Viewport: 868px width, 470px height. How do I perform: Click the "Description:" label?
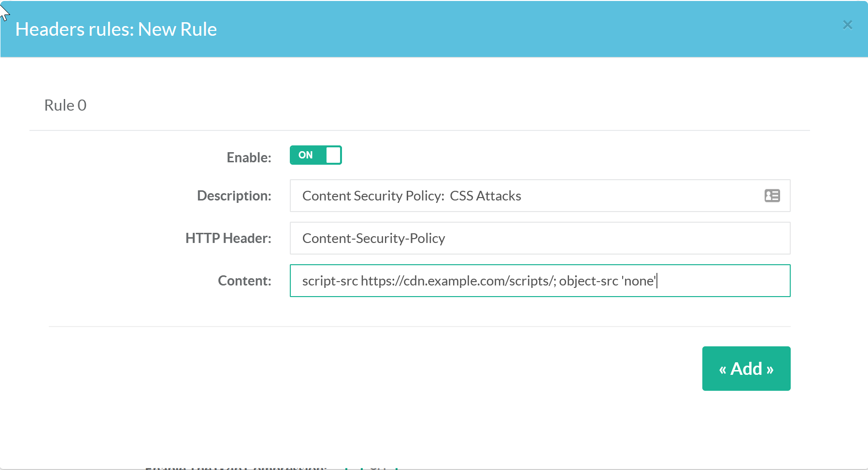pyautogui.click(x=234, y=196)
